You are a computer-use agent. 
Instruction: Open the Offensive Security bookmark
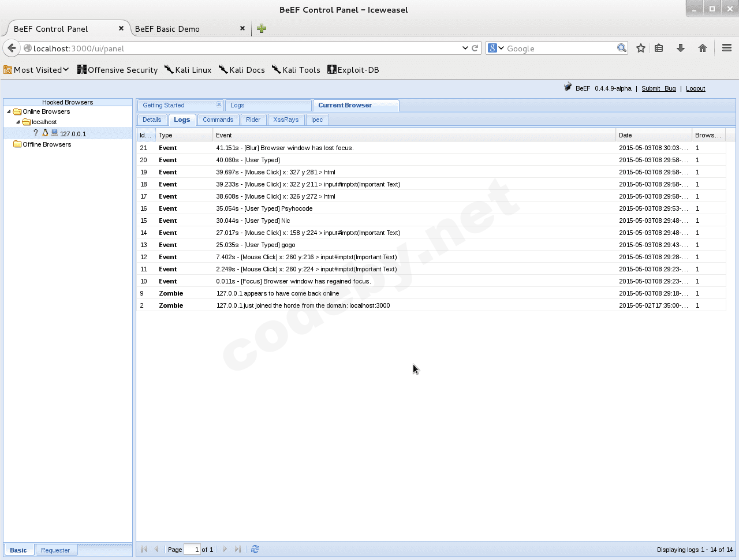(118, 70)
